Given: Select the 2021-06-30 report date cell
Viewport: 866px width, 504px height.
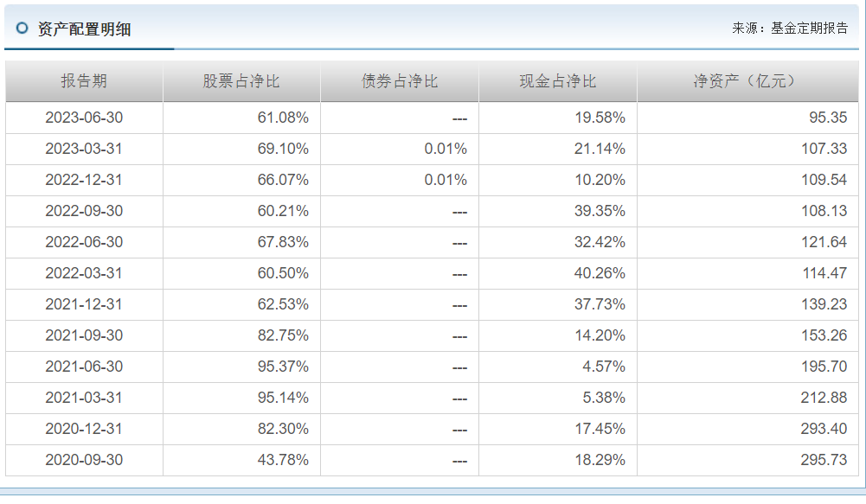Looking at the screenshot, I should [x=84, y=367].
